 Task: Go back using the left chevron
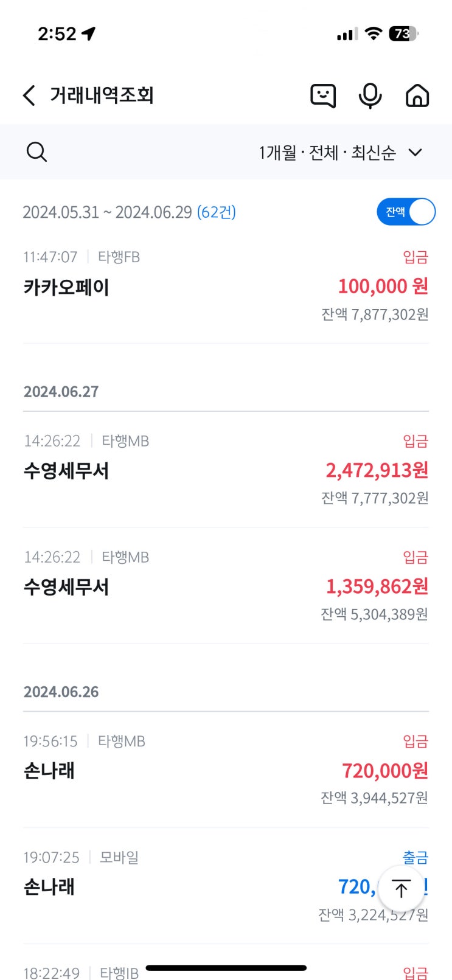point(29,96)
